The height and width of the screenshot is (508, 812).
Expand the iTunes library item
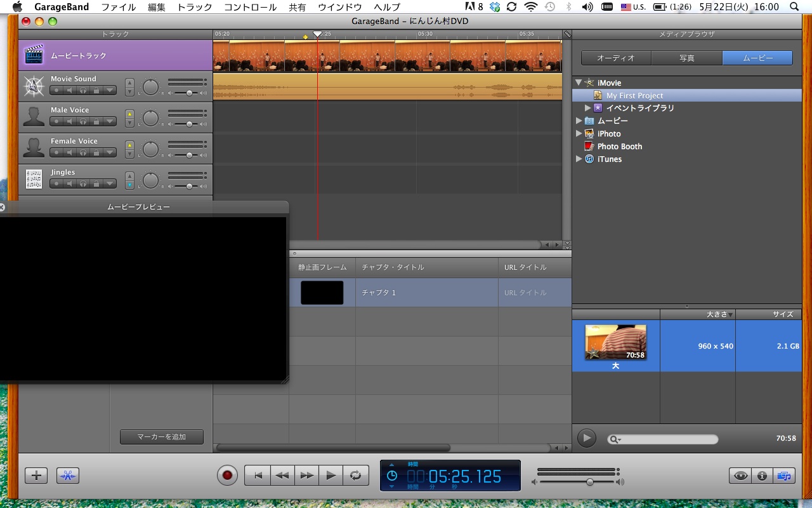(x=579, y=159)
